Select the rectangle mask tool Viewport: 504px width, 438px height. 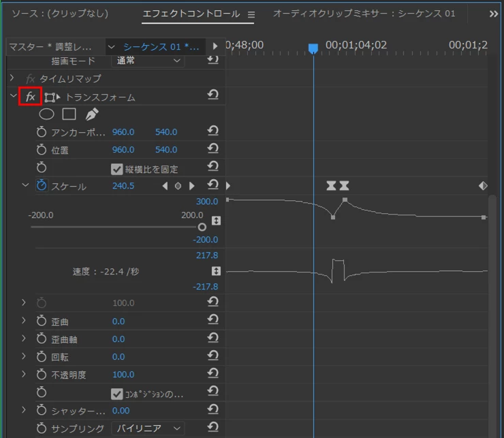click(69, 114)
